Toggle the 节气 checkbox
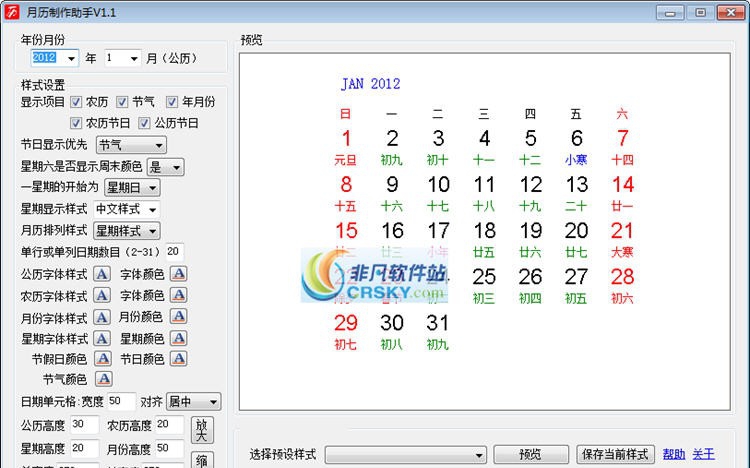The height and width of the screenshot is (468, 750). point(122,102)
